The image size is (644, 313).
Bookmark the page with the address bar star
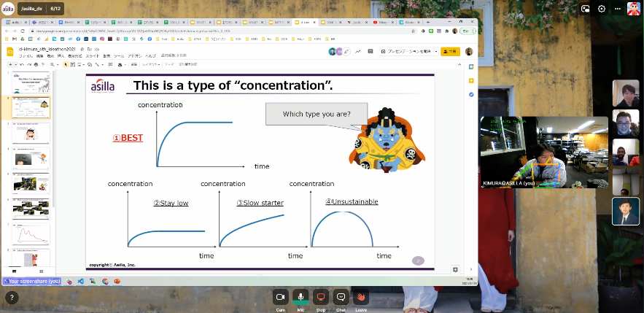[414, 31]
